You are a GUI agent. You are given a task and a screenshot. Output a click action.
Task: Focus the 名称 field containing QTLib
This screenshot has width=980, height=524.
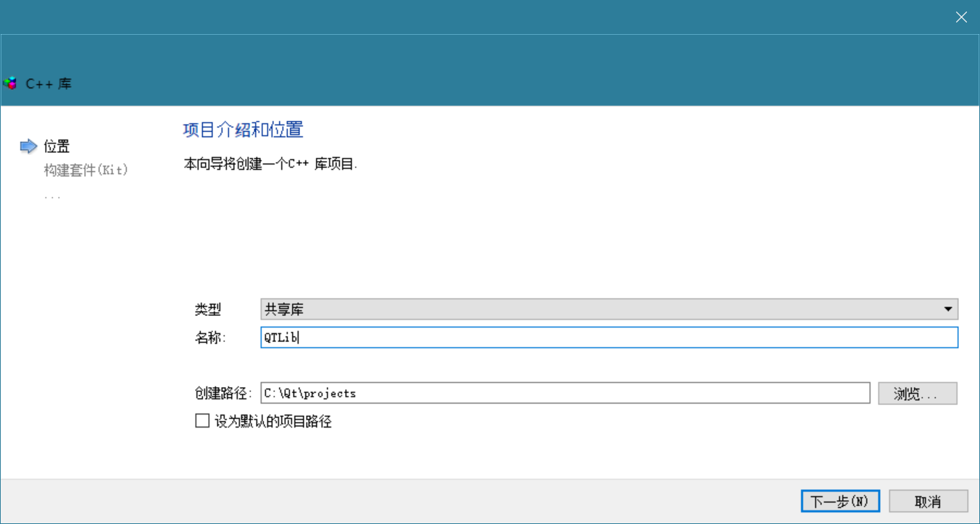609,338
